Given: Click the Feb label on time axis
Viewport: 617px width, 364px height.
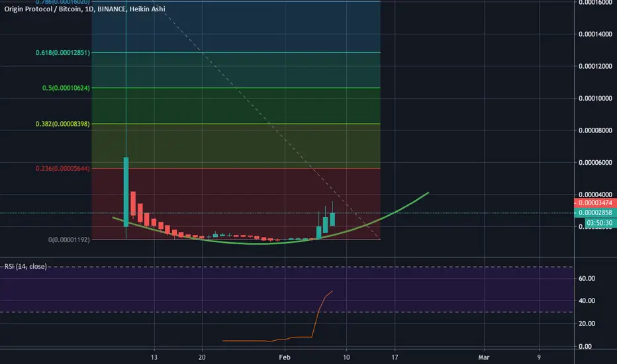Looking at the screenshot, I should point(285,357).
